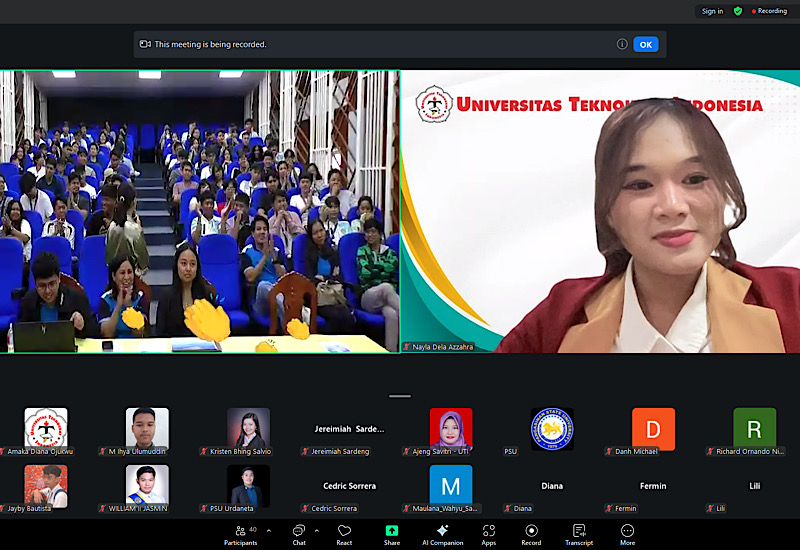Select M Ihya Ulumuddin participant tile
This screenshot has width=800, height=550.
147,430
